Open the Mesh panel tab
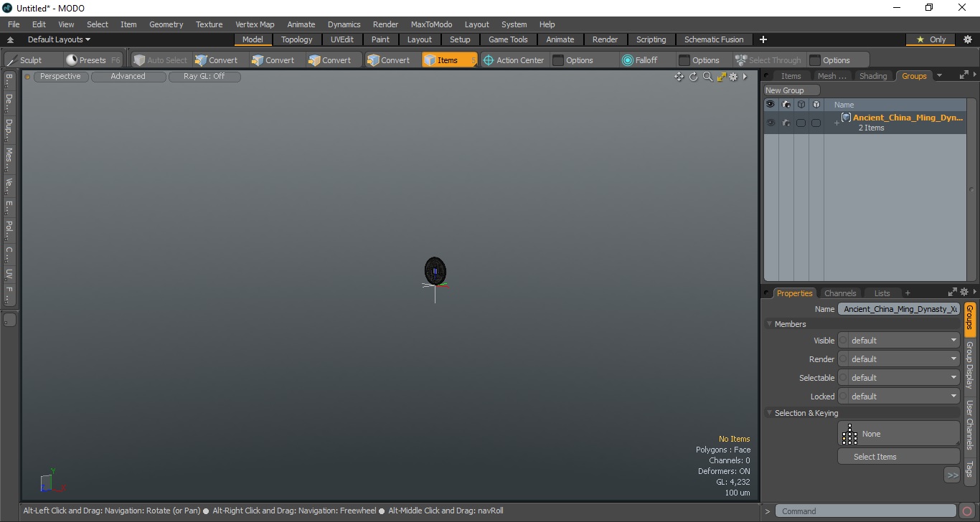Image resolution: width=980 pixels, height=522 pixels. click(831, 76)
